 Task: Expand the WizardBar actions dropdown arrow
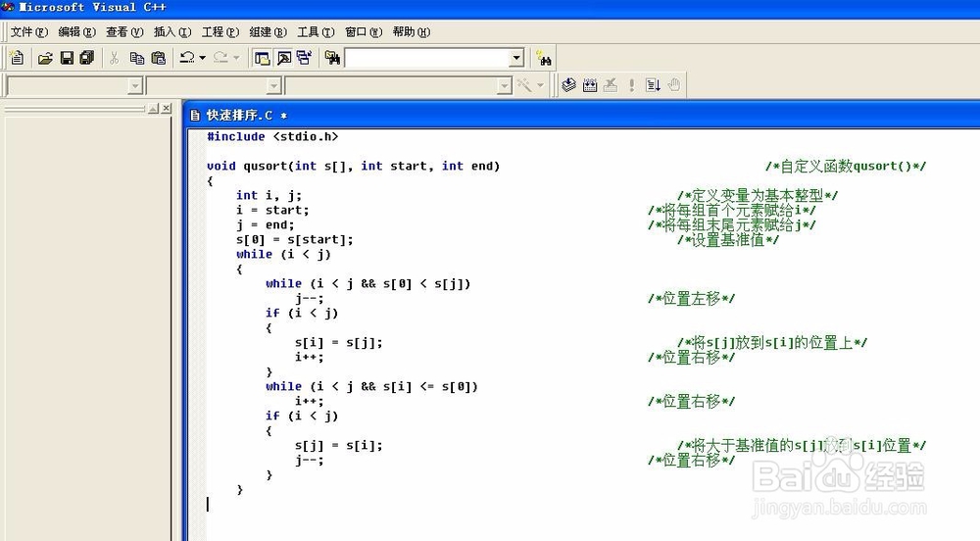(x=541, y=85)
